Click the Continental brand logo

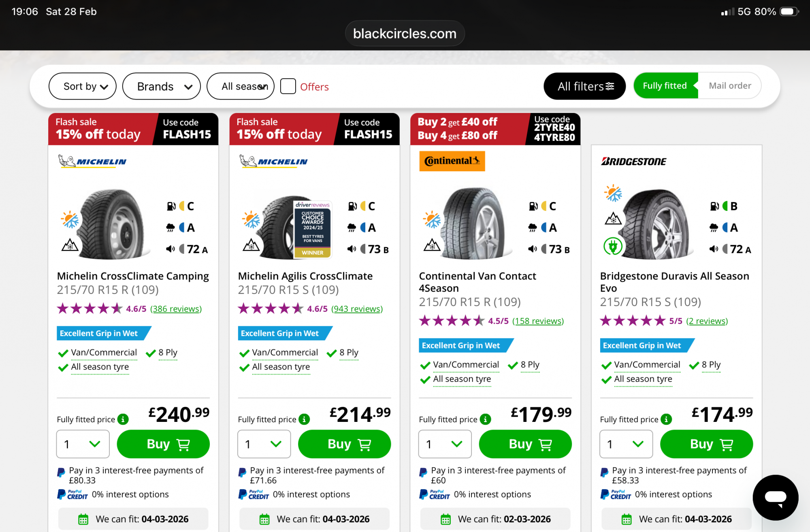pyautogui.click(x=452, y=161)
